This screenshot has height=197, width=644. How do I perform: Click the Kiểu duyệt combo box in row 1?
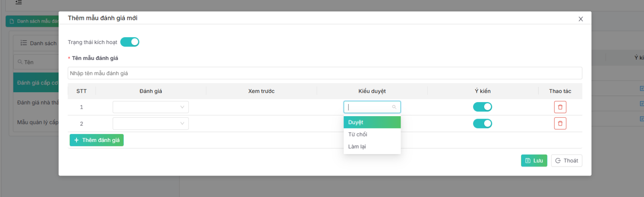[368, 107]
